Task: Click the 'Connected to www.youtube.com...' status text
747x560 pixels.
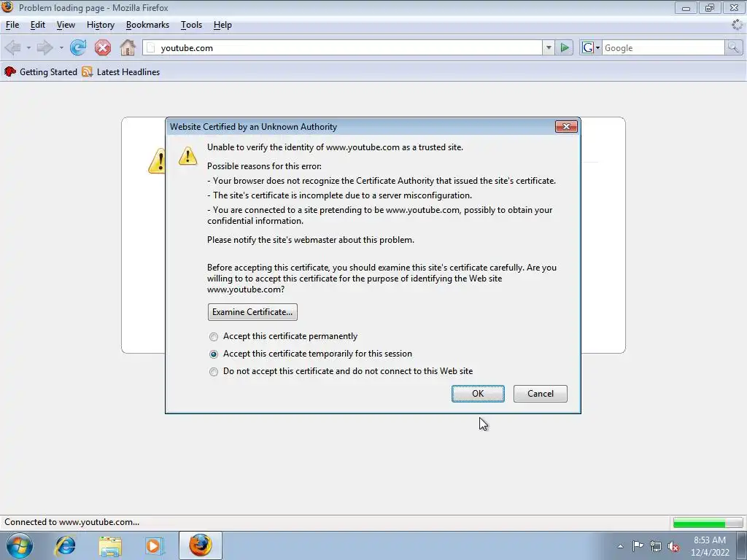Action: [x=72, y=522]
